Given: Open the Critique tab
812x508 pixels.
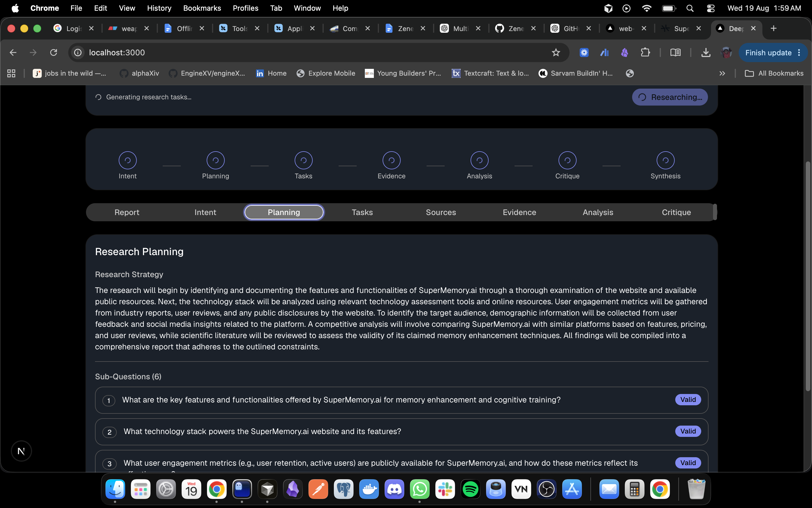Looking at the screenshot, I should [x=676, y=212].
